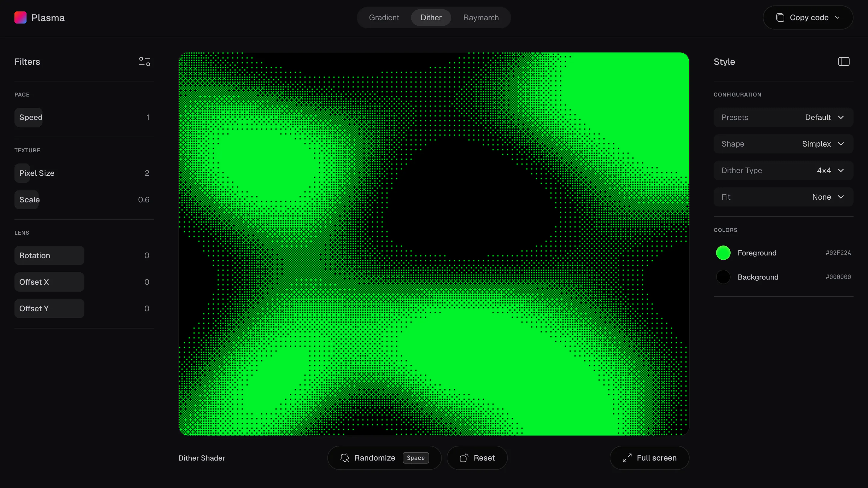Click the CONFIGURATION section label
Viewport: 868px width, 488px height.
pyautogui.click(x=737, y=94)
